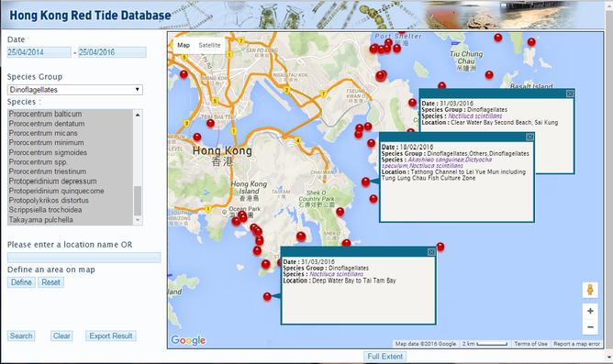Screen dimensions: 613x364
Task: Click species list scroll down arrow
Action: pyautogui.click(x=138, y=220)
